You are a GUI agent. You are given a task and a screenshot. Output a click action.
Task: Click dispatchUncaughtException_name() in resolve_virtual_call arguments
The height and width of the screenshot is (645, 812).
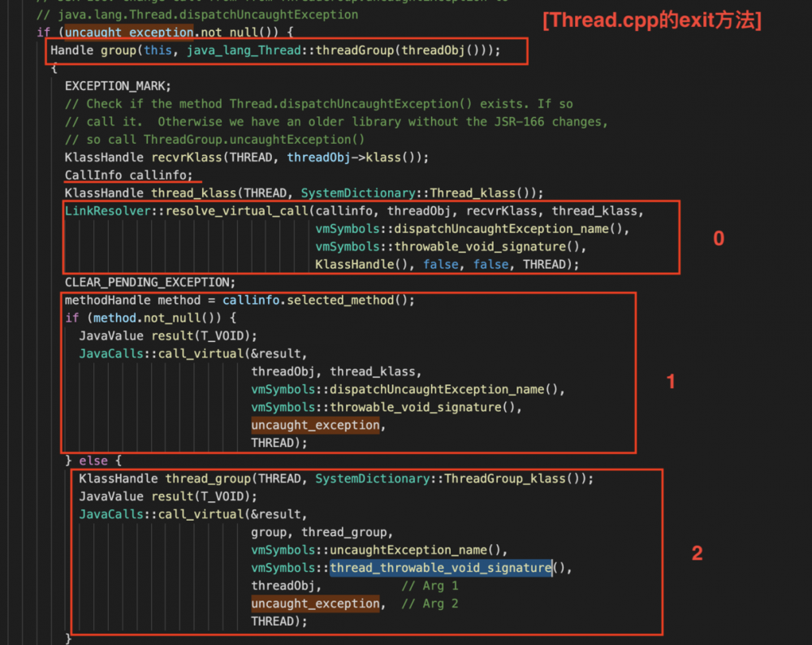(508, 228)
